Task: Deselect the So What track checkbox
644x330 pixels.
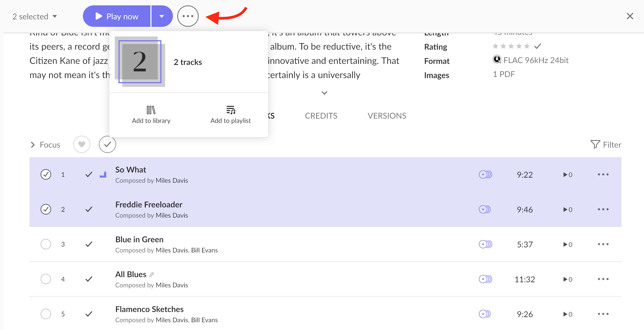Action: 46,174
